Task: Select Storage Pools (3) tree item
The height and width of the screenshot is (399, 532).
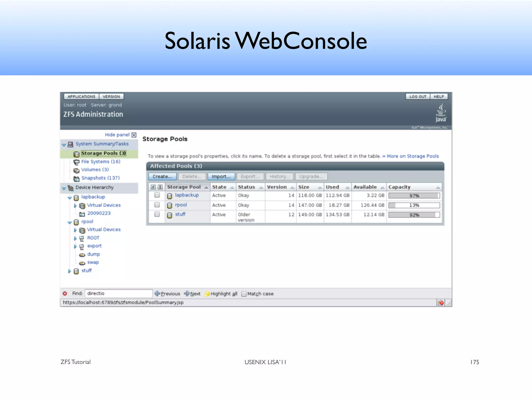Action: pyautogui.click(x=104, y=154)
